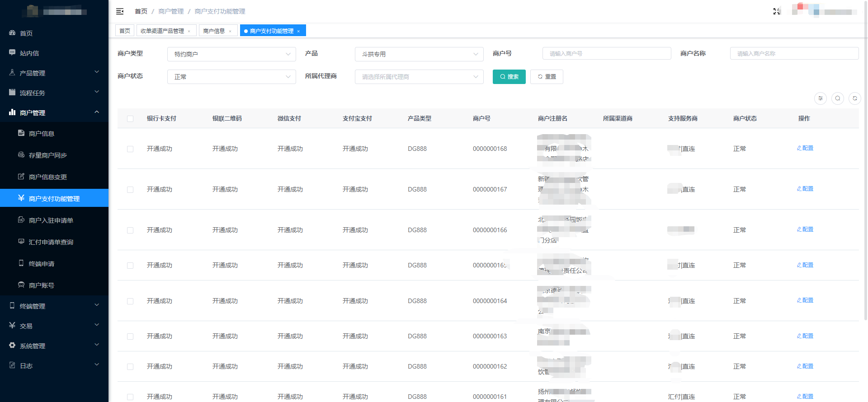Toggle search panel round magnifier icon

pos(838,98)
